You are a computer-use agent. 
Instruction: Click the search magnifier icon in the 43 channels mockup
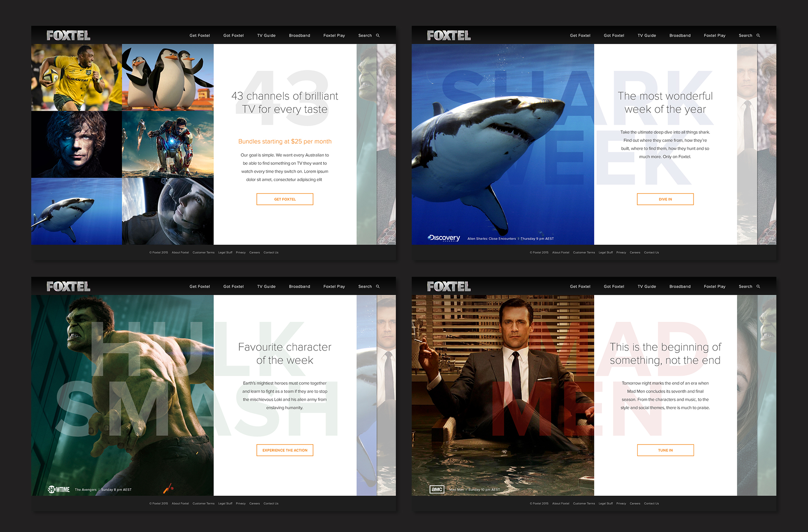pyautogui.click(x=378, y=35)
